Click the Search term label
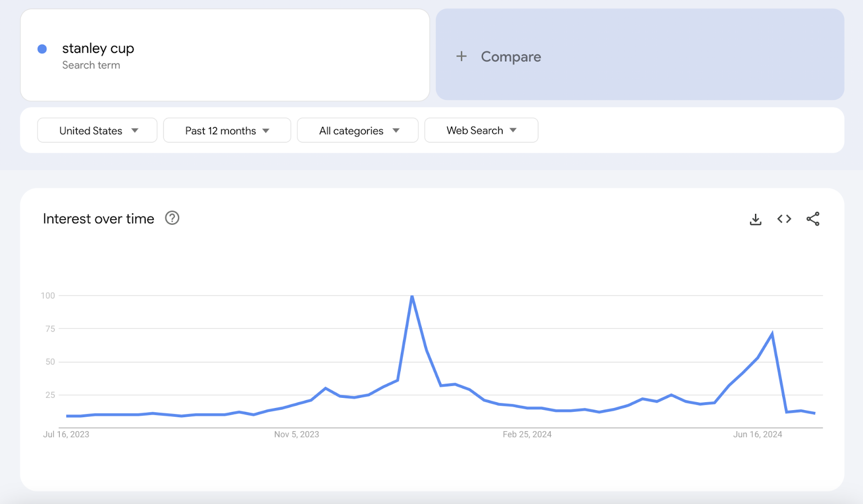 tap(91, 65)
